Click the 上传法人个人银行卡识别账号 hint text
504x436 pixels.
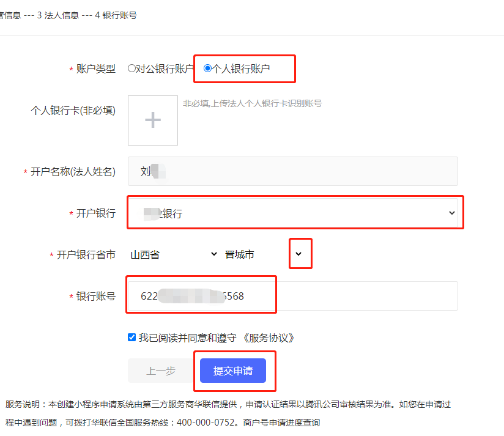252,103
